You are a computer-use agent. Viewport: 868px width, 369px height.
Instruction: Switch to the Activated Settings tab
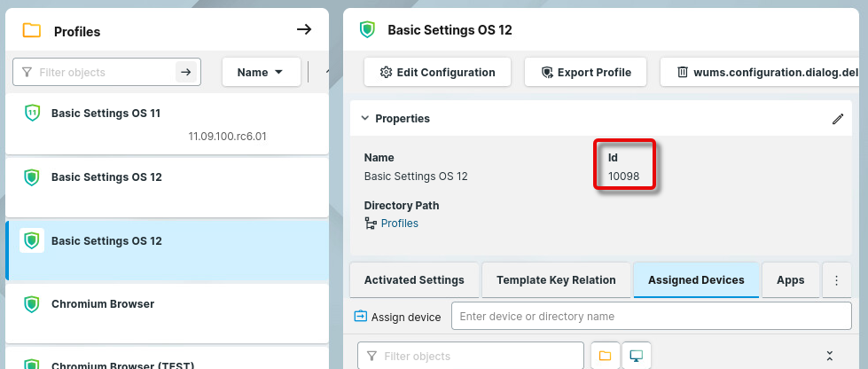414,280
